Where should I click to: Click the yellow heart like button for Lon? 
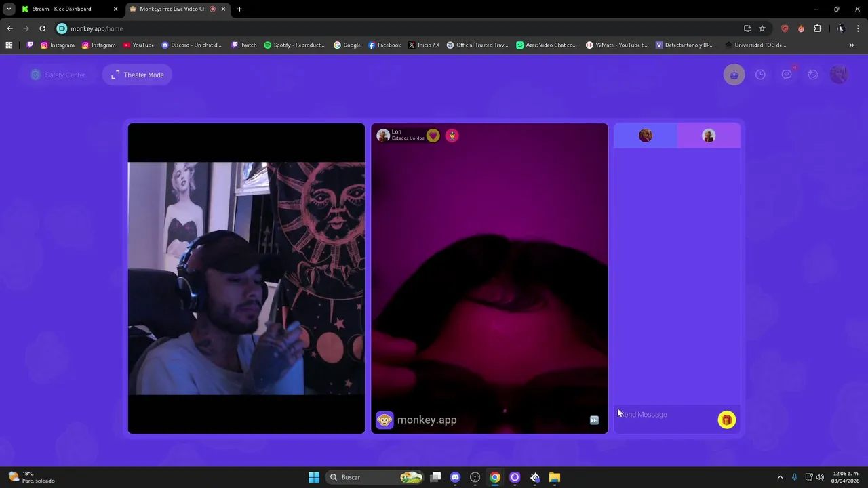coord(433,136)
